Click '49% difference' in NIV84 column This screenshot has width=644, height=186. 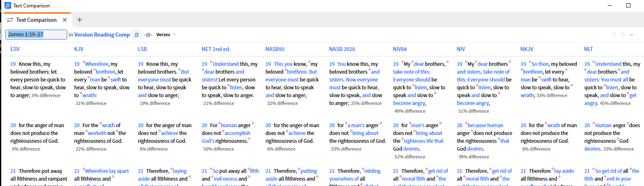pos(410,111)
